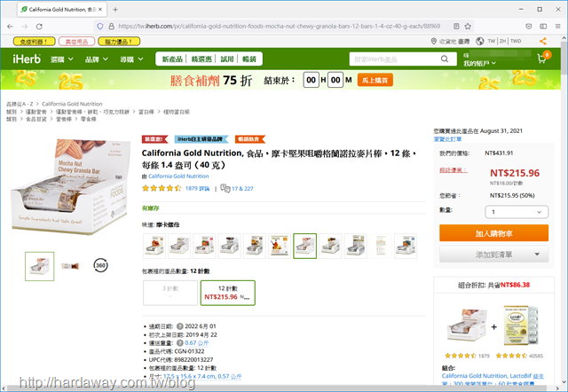The height and width of the screenshot is (392, 568).
Task: Click the five-star rating bar
Action: click(x=162, y=188)
